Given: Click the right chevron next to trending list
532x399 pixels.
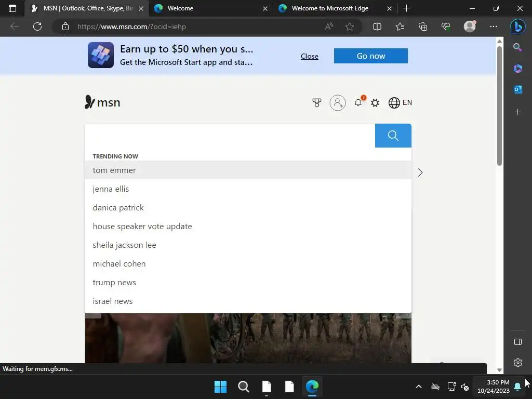Looking at the screenshot, I should (420, 172).
